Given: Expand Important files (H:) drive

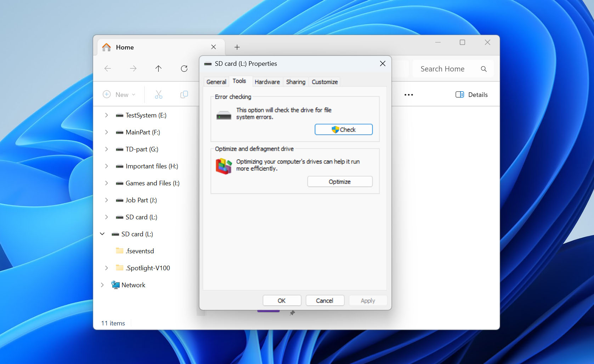Looking at the screenshot, I should [x=106, y=166].
